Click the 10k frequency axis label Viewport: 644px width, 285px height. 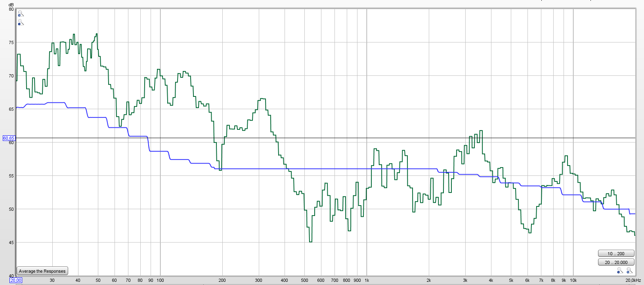tap(573, 280)
